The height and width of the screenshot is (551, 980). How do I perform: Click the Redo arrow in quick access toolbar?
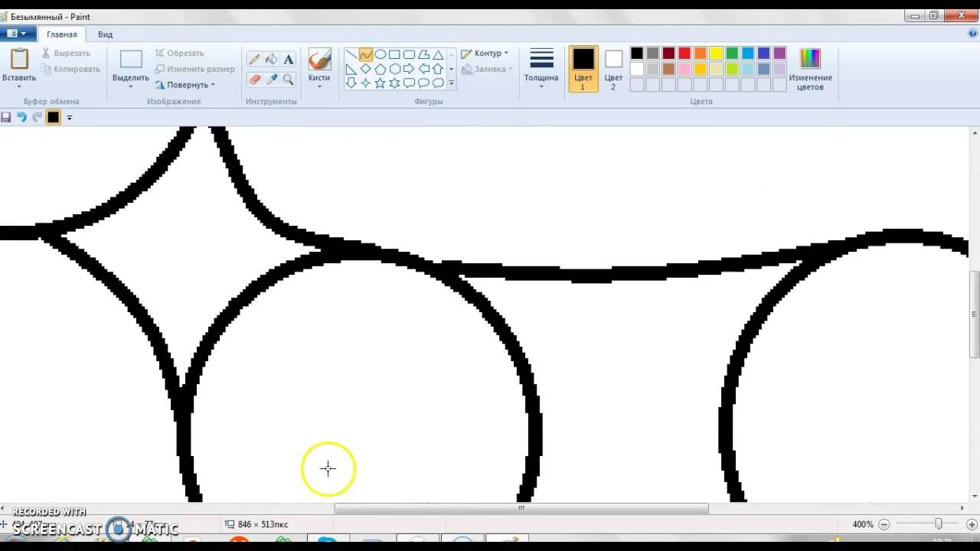[37, 117]
